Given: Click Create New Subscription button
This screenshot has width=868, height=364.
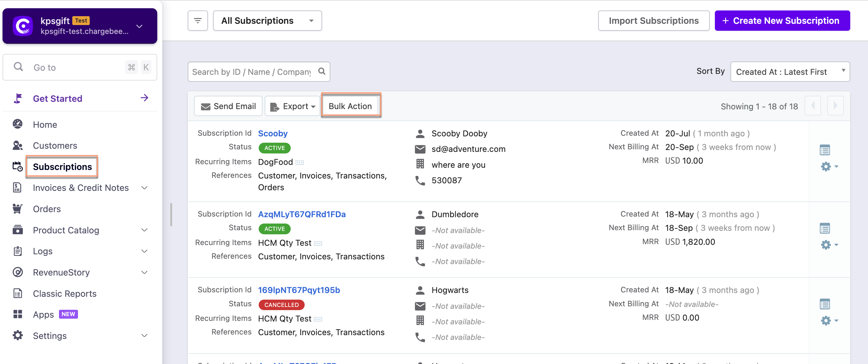Looking at the screenshot, I should pos(782,21).
